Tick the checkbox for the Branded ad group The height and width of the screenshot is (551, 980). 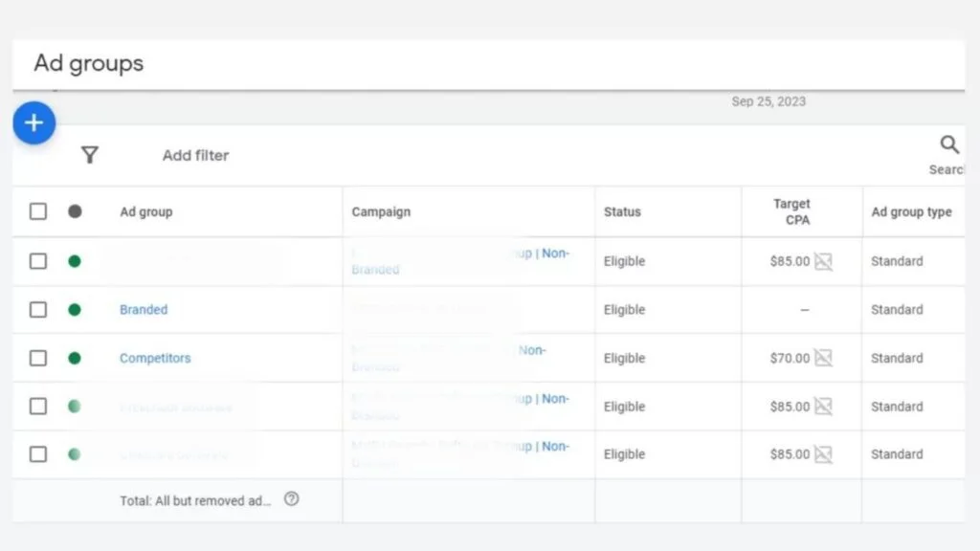point(38,309)
